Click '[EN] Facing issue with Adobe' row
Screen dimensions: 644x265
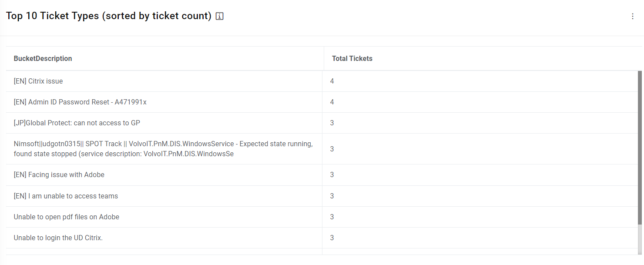pyautogui.click(x=59, y=175)
